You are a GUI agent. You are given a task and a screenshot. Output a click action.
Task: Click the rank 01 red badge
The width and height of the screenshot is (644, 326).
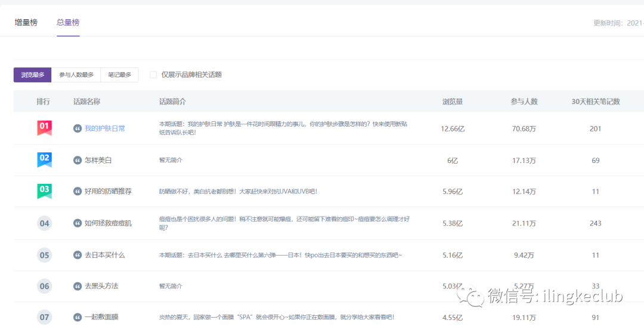coord(44,128)
